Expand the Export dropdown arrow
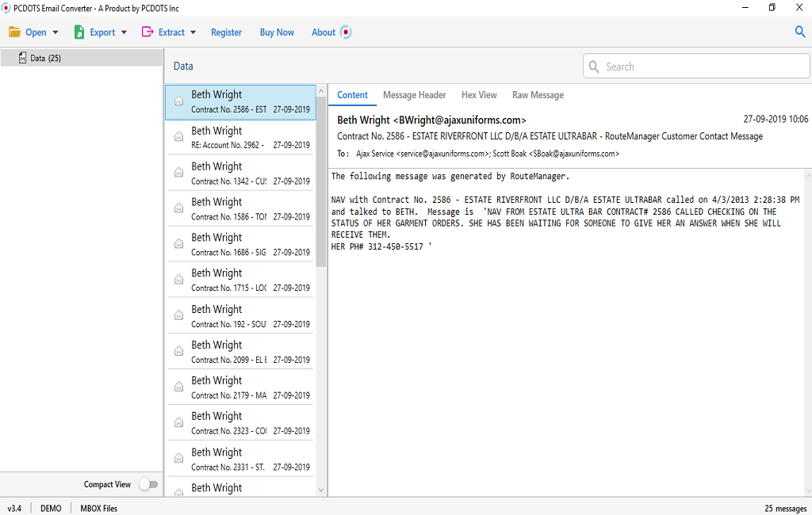812x515 pixels. pos(124,32)
